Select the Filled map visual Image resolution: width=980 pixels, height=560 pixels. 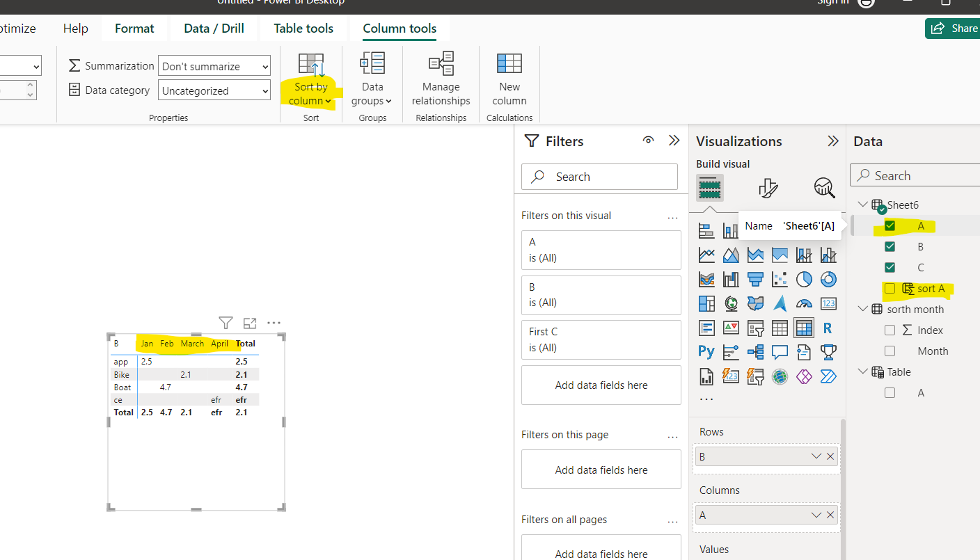pyautogui.click(x=755, y=303)
